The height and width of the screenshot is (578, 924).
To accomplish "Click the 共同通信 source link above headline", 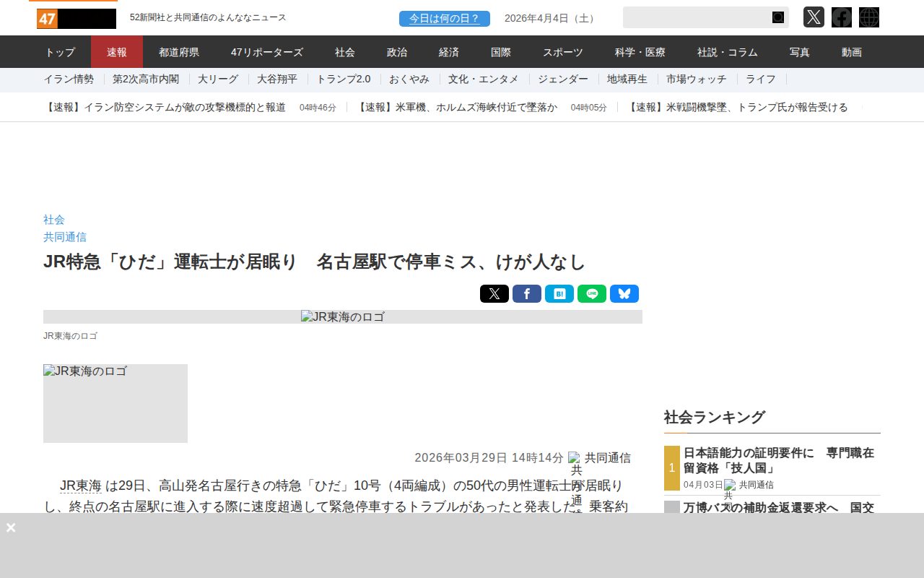I will [x=65, y=237].
